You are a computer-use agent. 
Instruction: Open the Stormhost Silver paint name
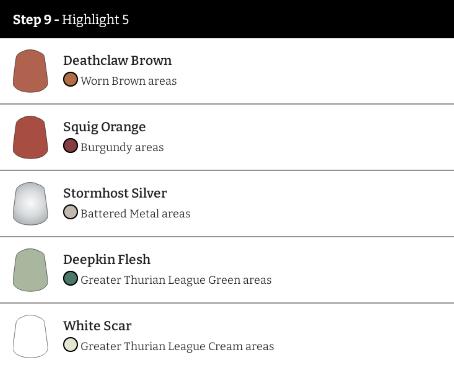[115, 193]
